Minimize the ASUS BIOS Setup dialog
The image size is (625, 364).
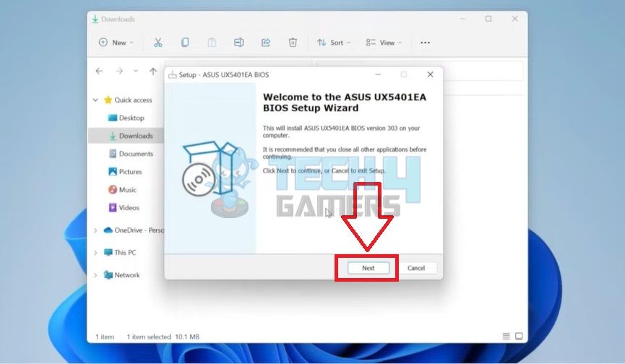378,74
